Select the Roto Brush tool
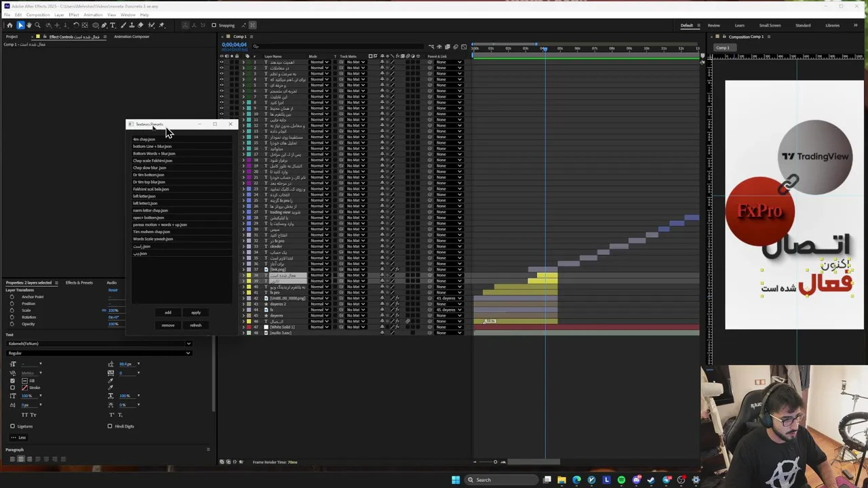The height and width of the screenshot is (488, 868). (x=152, y=25)
